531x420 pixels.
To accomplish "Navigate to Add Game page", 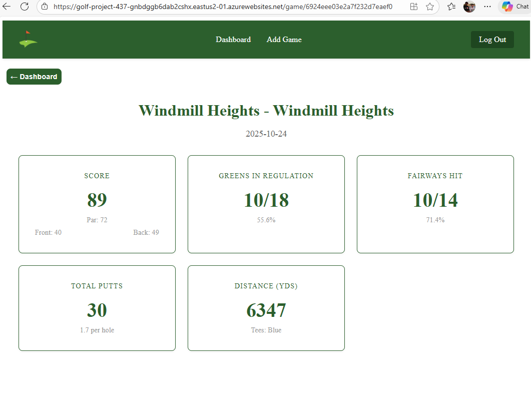I will [284, 40].
